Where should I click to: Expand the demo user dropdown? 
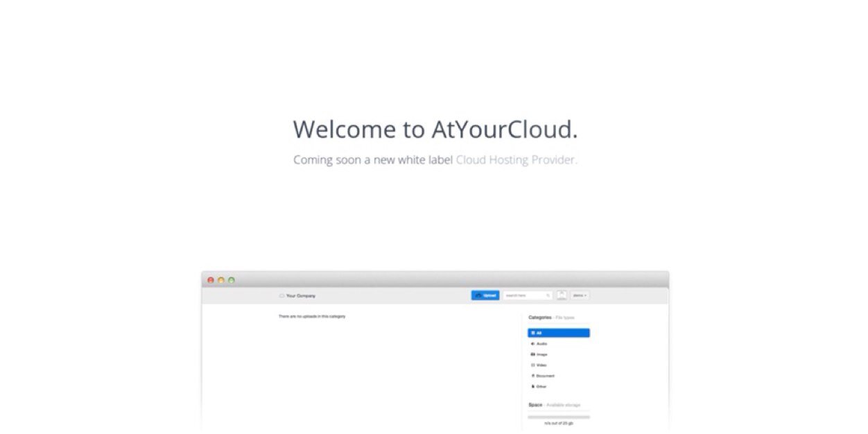pyautogui.click(x=580, y=295)
